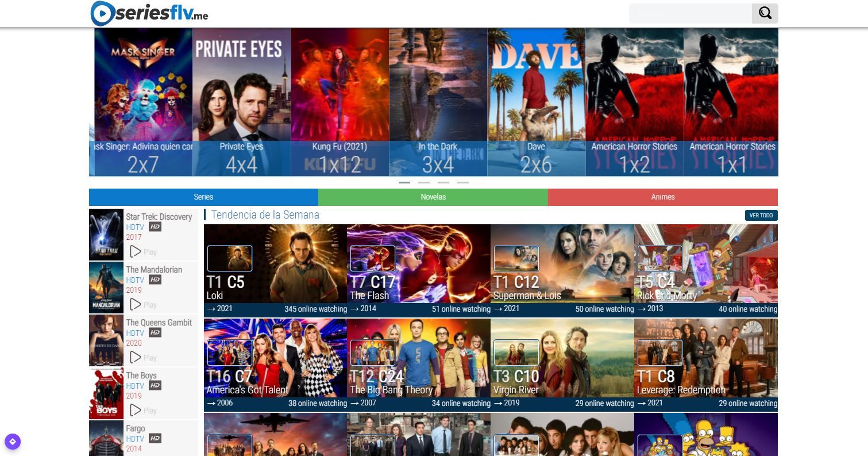
Task: Click The Boys sidebar poster
Action: pos(106,393)
